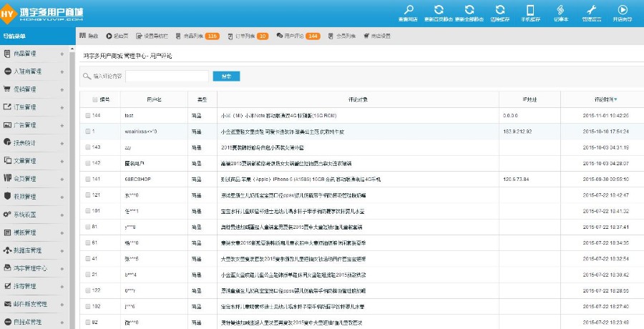Image resolution: width=644 pixels, height=329 pixels.
Task: Toggle the select-all checkbox in 编号 header
Action: tap(95, 99)
